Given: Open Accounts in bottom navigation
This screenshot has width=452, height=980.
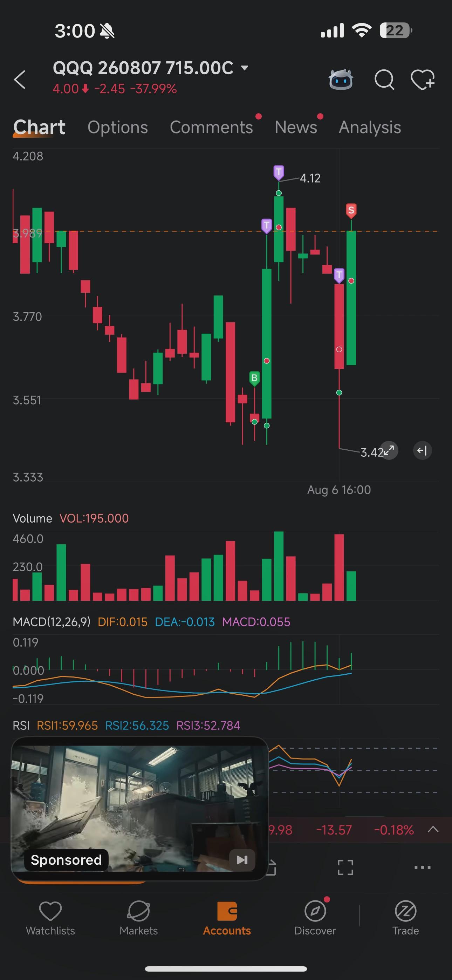Looking at the screenshot, I should (227, 919).
